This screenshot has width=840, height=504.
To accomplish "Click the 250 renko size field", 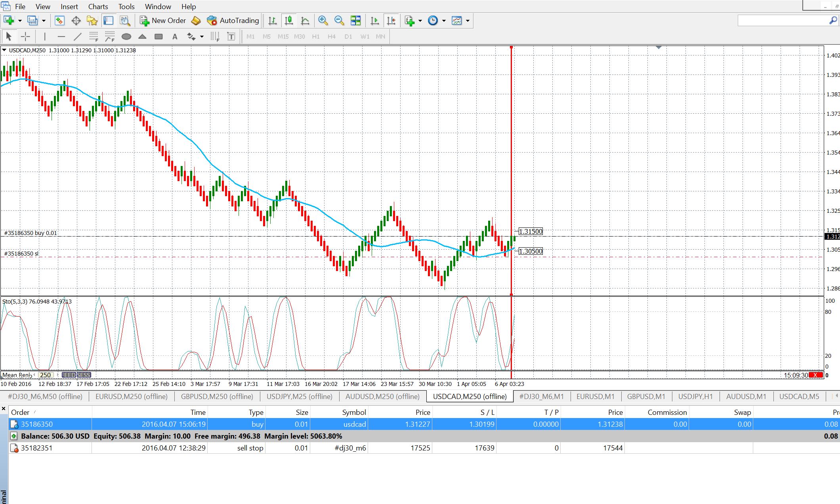I will tap(46, 375).
